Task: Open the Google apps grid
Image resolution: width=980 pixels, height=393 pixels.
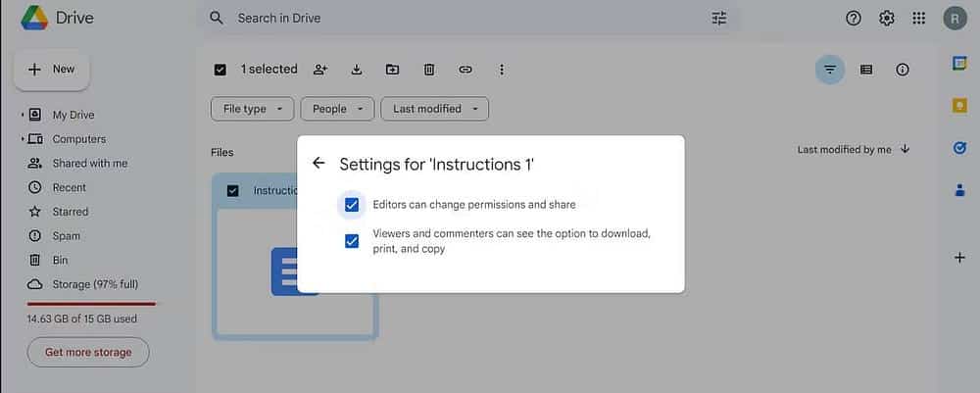Action: (x=919, y=18)
